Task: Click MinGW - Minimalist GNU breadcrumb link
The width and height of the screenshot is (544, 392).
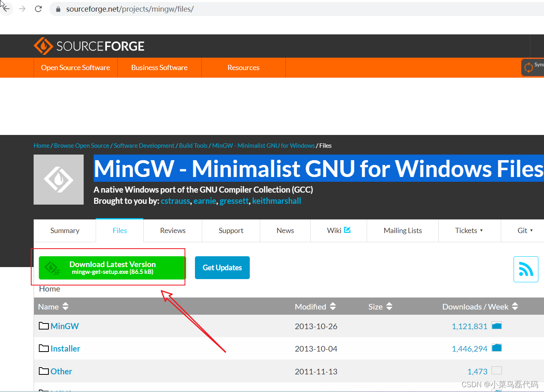Action: [x=263, y=146]
